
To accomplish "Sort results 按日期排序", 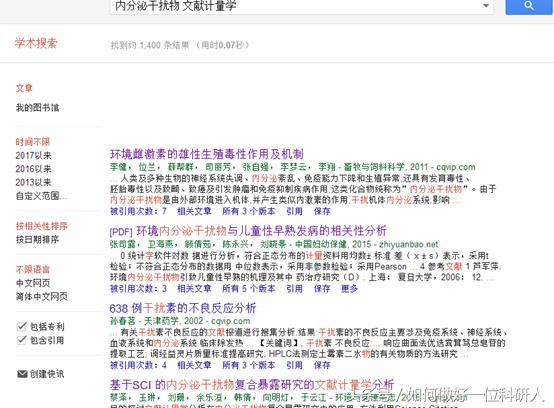I will pos(37,240).
